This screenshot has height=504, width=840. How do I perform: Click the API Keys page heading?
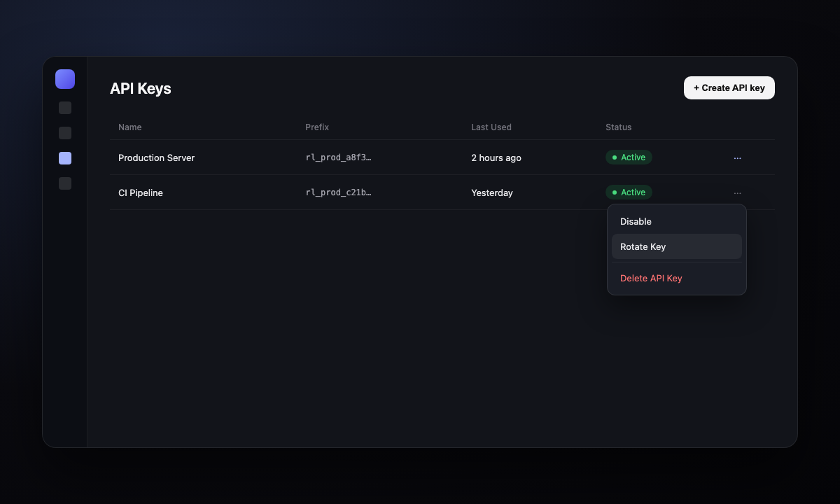(141, 88)
